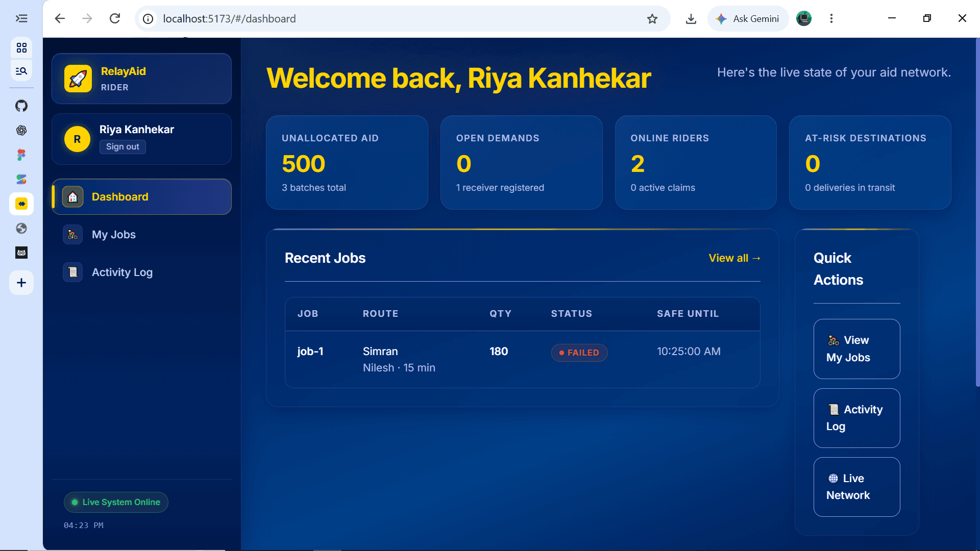This screenshot has width=980, height=551.
Task: Click the globe icon in Live Network card
Action: [x=833, y=479]
